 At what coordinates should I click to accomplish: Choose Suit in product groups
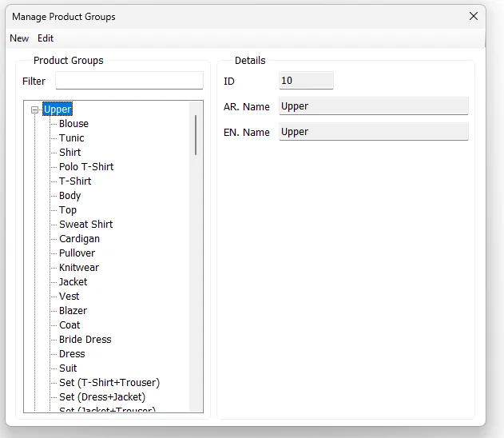[68, 368]
